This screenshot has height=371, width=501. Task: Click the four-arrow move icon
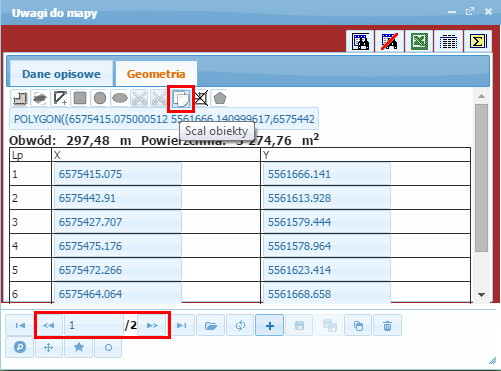click(49, 347)
